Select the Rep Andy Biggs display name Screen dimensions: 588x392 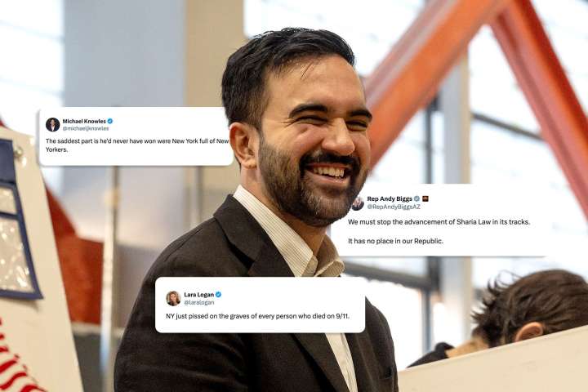(x=390, y=198)
